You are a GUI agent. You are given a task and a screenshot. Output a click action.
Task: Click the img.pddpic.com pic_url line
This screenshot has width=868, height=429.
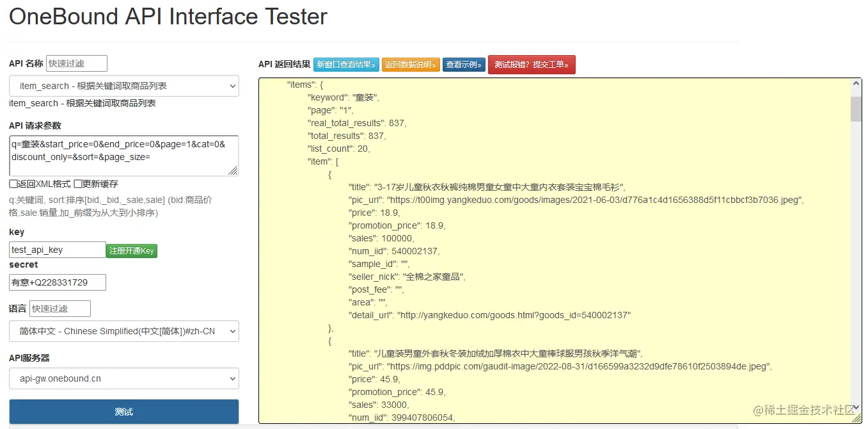[560, 366]
